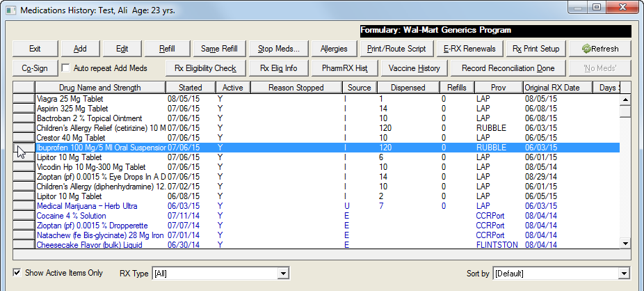644x291 pixels.
Task: Uncheck Show Active Items Only
Action: click(x=17, y=273)
